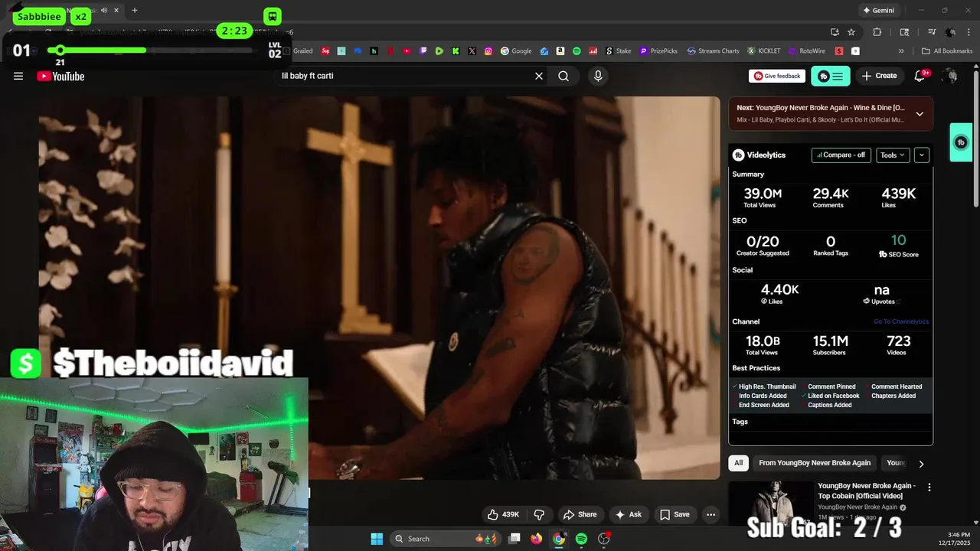The image size is (980, 551).
Task: Save the video to a playlist
Action: 675,514
